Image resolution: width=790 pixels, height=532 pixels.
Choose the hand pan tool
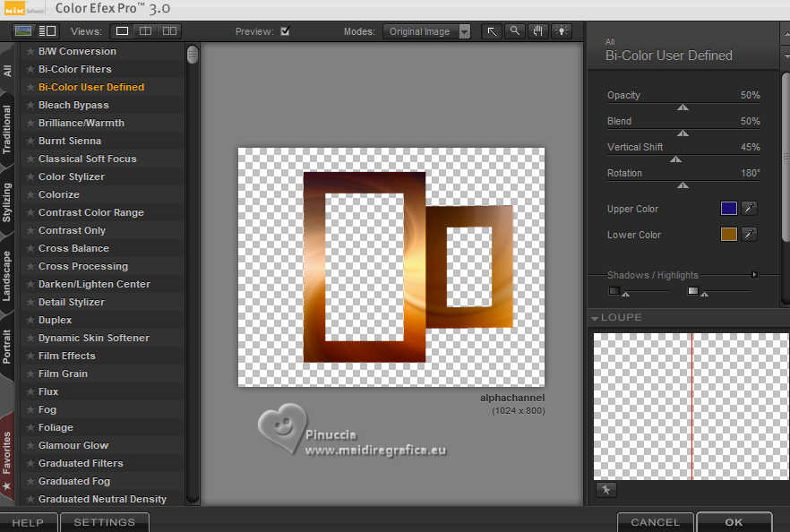[x=537, y=31]
